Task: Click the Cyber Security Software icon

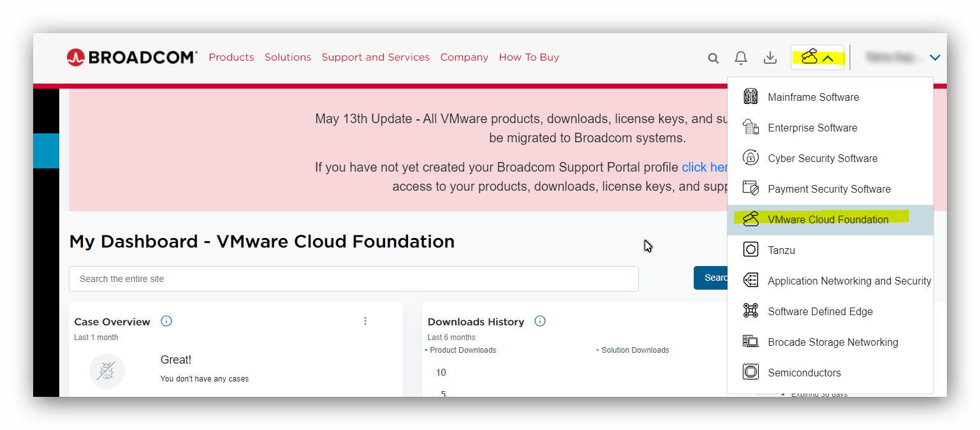Action: coord(750,158)
